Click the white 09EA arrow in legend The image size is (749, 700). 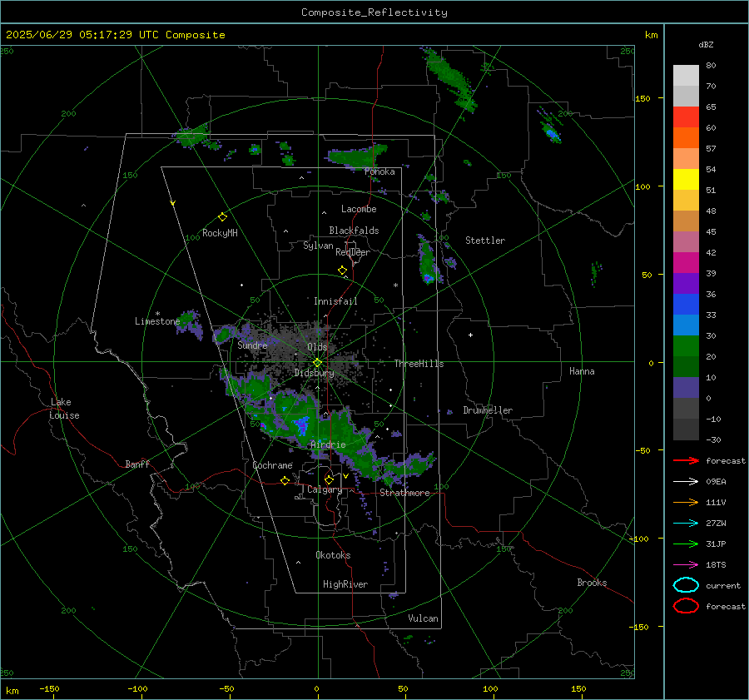tap(686, 482)
